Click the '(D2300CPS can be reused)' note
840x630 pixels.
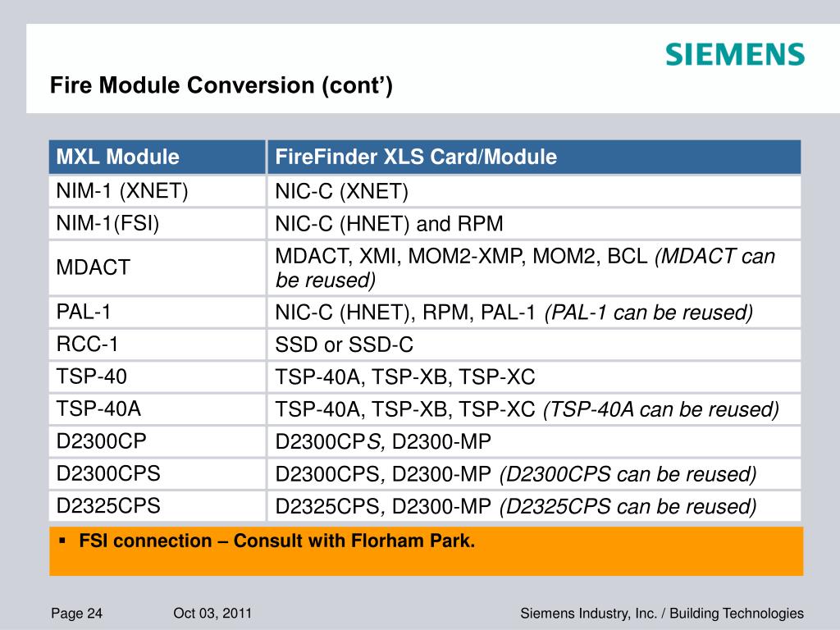pos(628,475)
